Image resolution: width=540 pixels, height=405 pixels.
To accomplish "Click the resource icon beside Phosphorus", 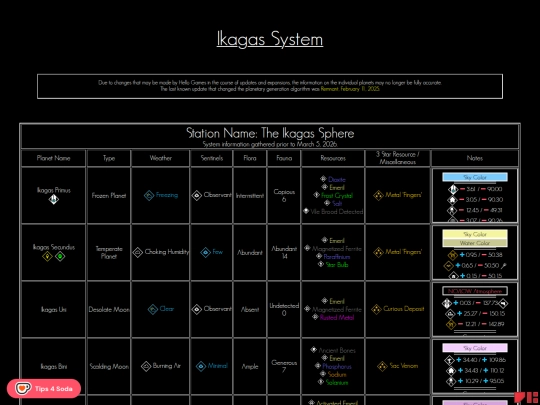I will pyautogui.click(x=318, y=366).
